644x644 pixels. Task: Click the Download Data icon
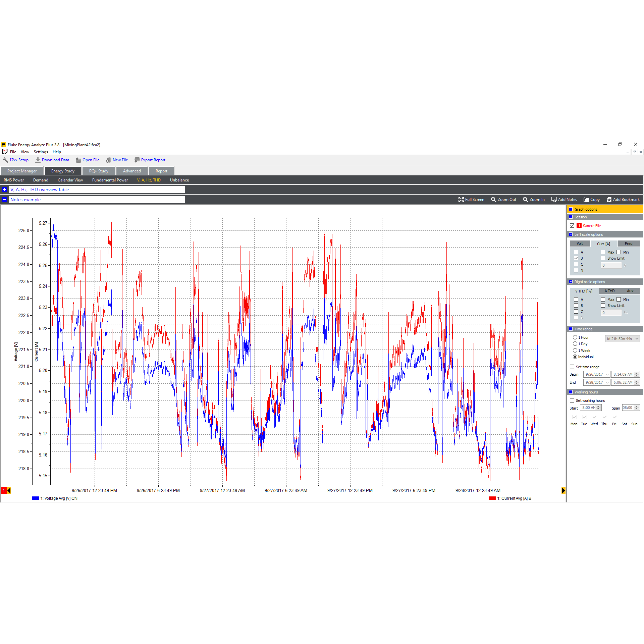point(38,160)
